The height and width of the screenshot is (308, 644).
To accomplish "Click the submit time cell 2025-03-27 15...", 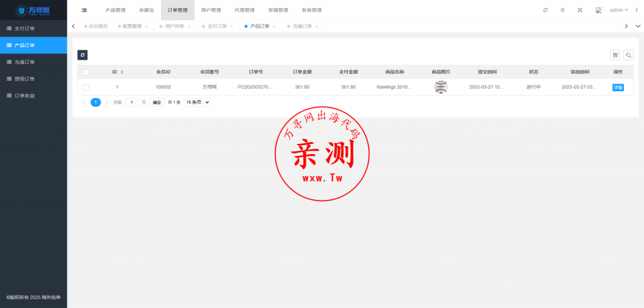I will pyautogui.click(x=487, y=87).
